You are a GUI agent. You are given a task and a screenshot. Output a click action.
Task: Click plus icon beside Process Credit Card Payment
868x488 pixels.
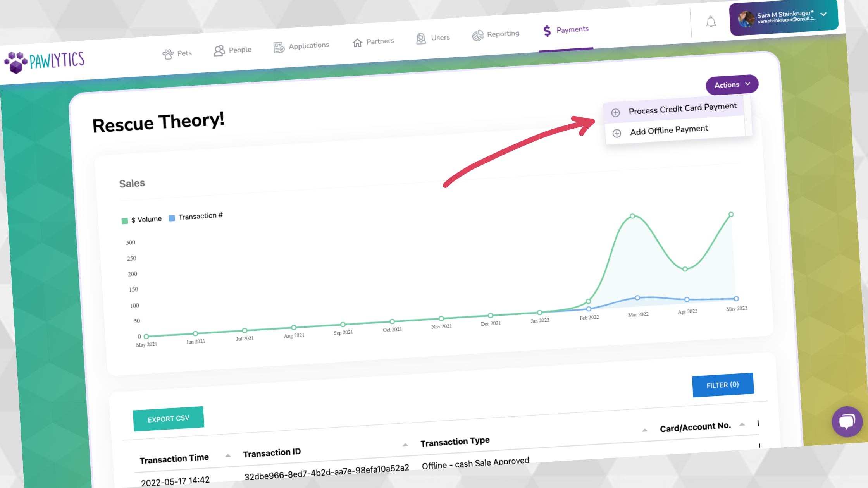coord(615,113)
